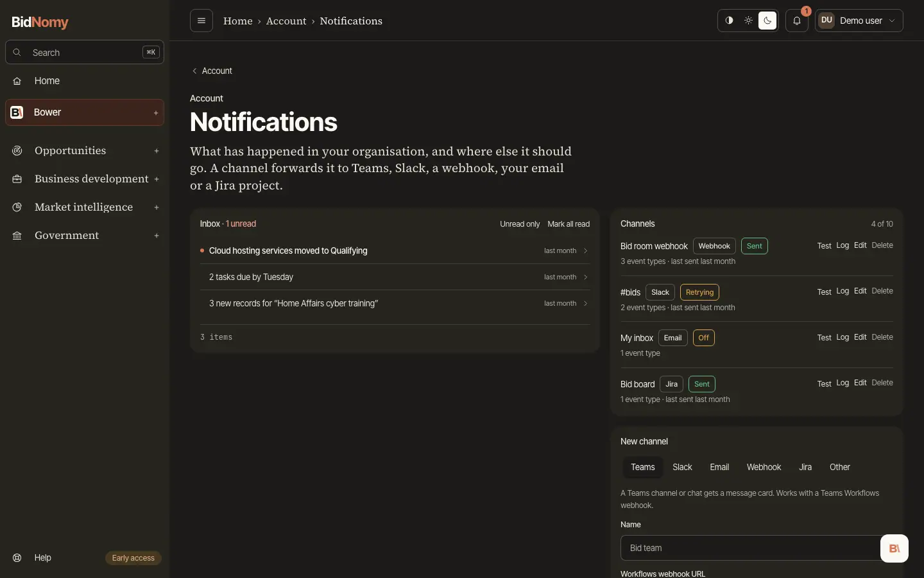Open the 2 tasks due by Tuesday chevron
924x578 pixels.
coord(585,277)
